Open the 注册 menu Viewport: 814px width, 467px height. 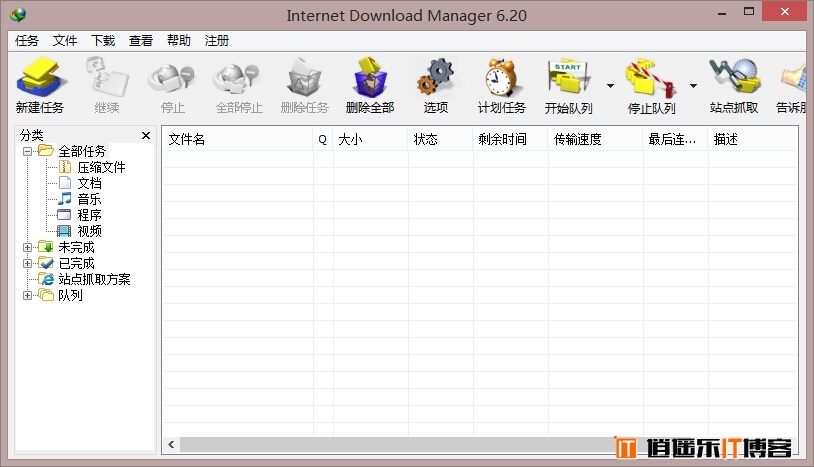click(x=216, y=40)
